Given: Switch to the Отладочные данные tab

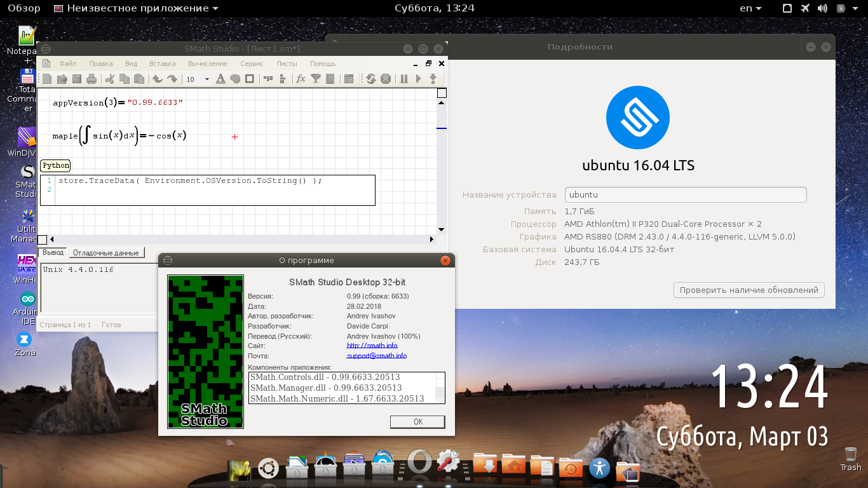Looking at the screenshot, I should pos(105,253).
